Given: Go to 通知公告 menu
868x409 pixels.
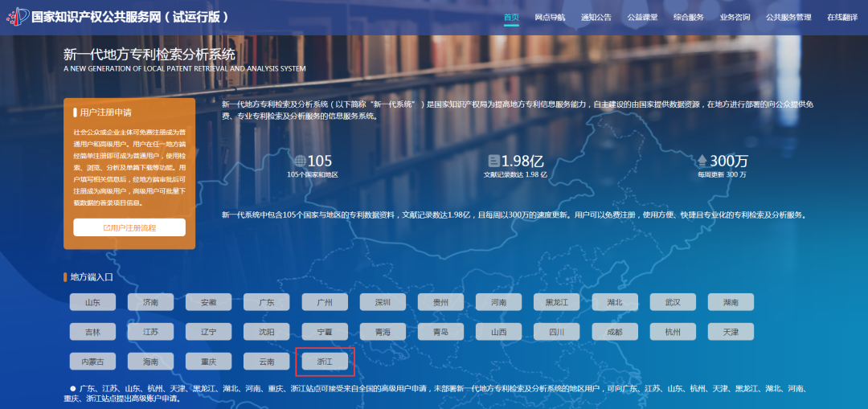Looking at the screenshot, I should (596, 17).
